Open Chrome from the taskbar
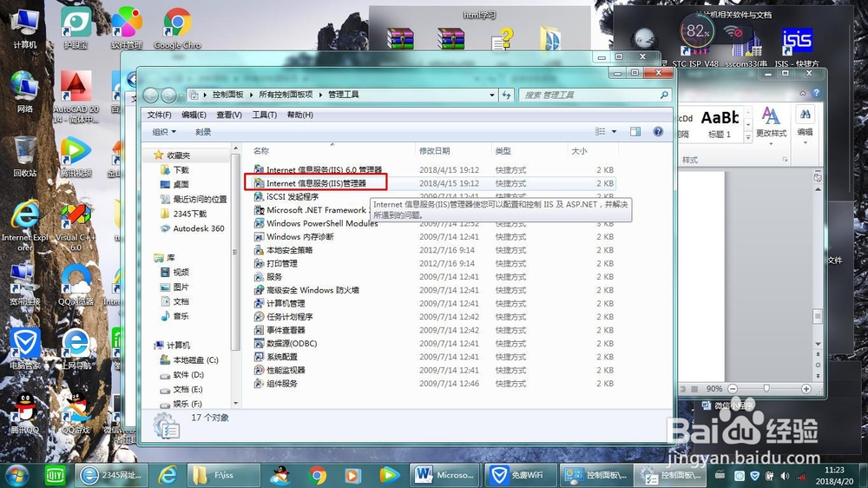Screen dimensions: 868x488 click(317, 475)
